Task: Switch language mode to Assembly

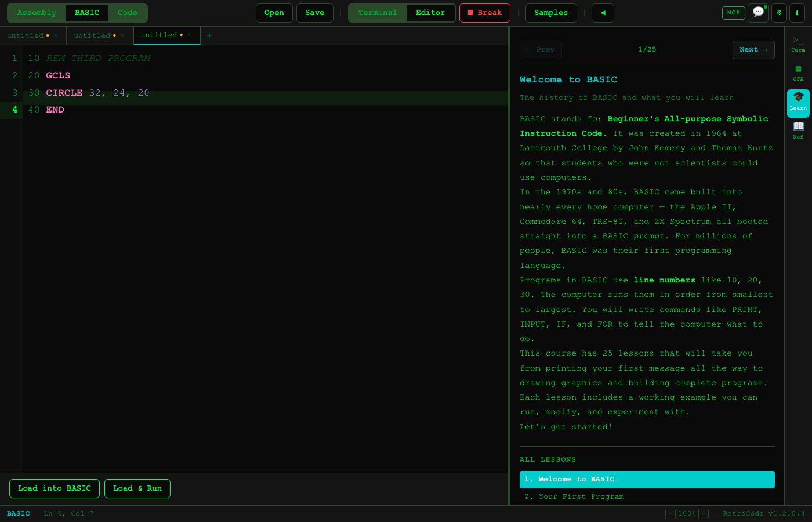Action: click(37, 13)
